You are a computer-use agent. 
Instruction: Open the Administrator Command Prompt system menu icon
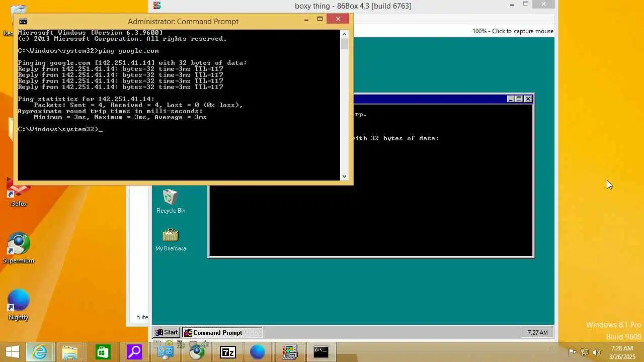pyautogui.click(x=23, y=21)
